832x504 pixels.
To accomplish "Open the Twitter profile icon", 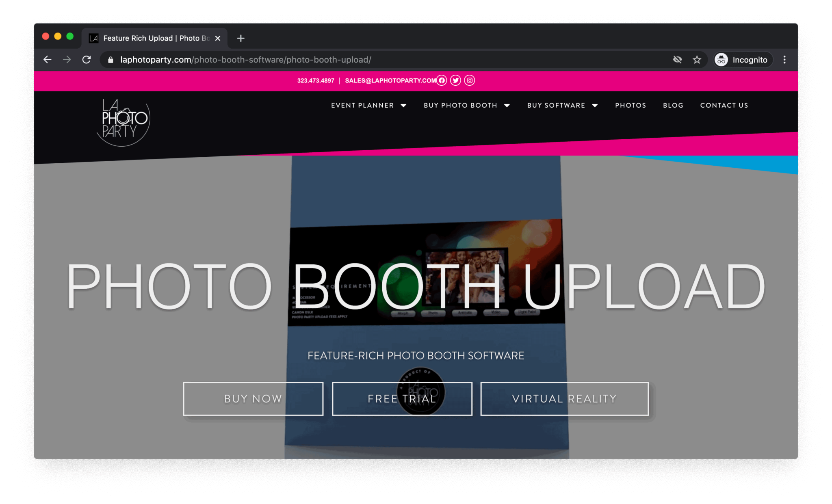I will click(455, 80).
